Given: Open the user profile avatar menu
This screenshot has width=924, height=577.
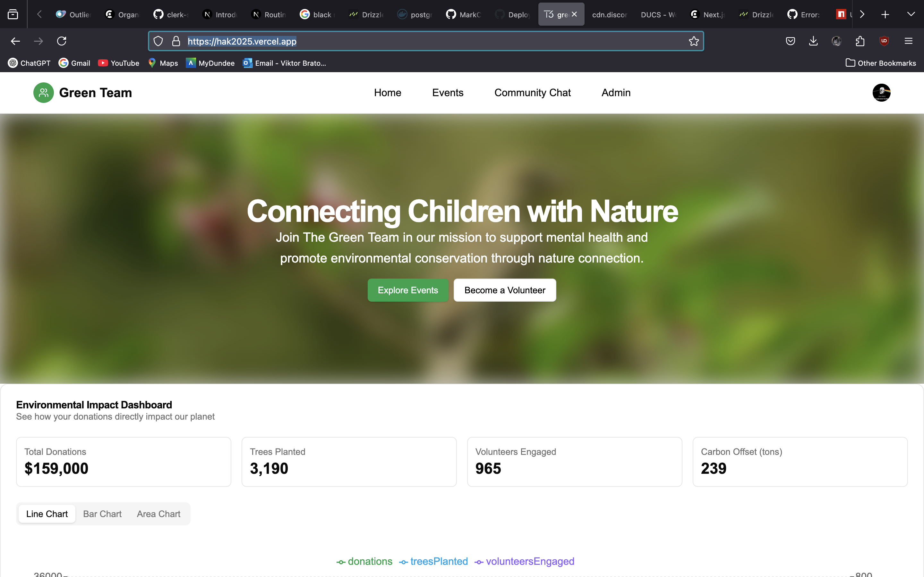Looking at the screenshot, I should (x=881, y=93).
